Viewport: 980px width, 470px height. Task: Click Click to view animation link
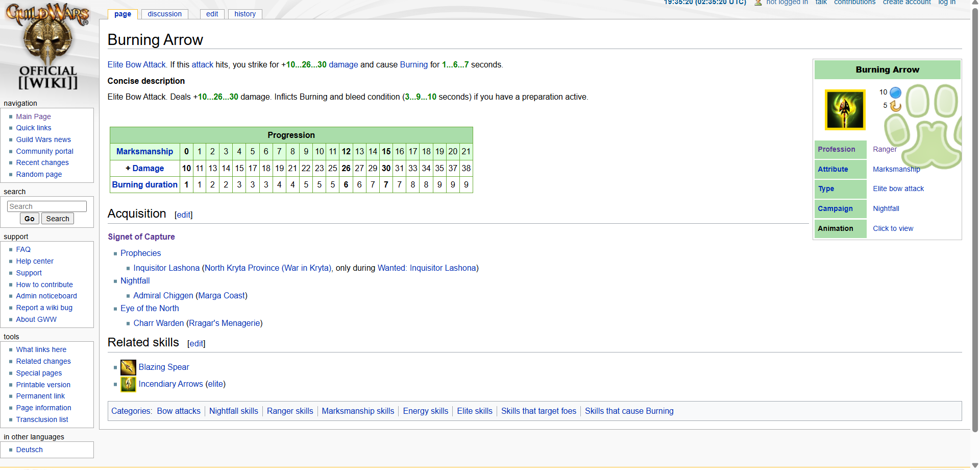(893, 228)
